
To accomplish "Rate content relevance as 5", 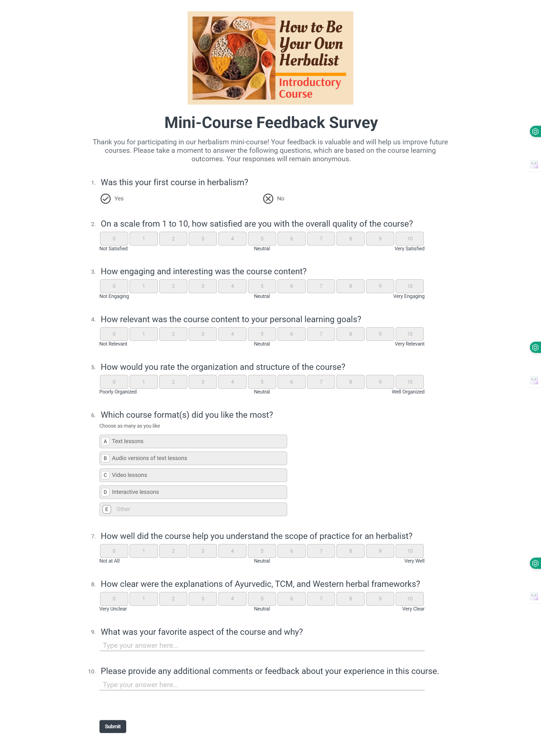I will coord(262,334).
